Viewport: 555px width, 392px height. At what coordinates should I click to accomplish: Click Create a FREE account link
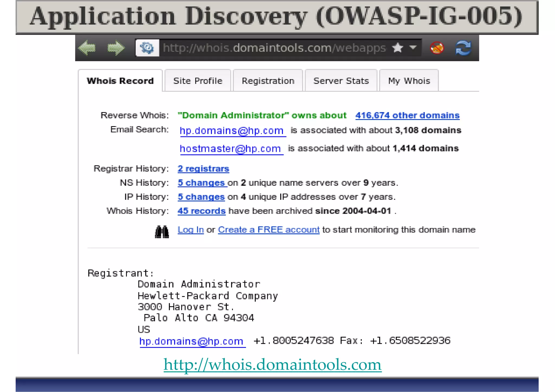click(269, 230)
